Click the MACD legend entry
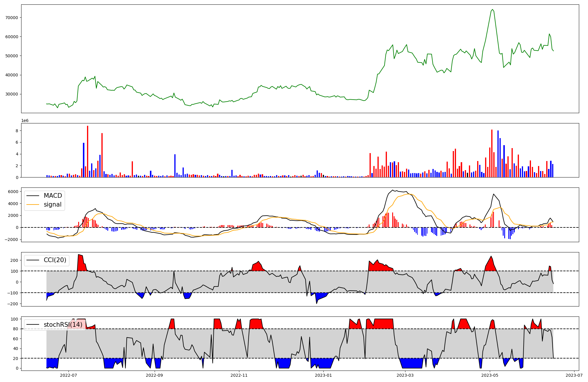Viewport: 588px width, 382px height. [x=44, y=196]
